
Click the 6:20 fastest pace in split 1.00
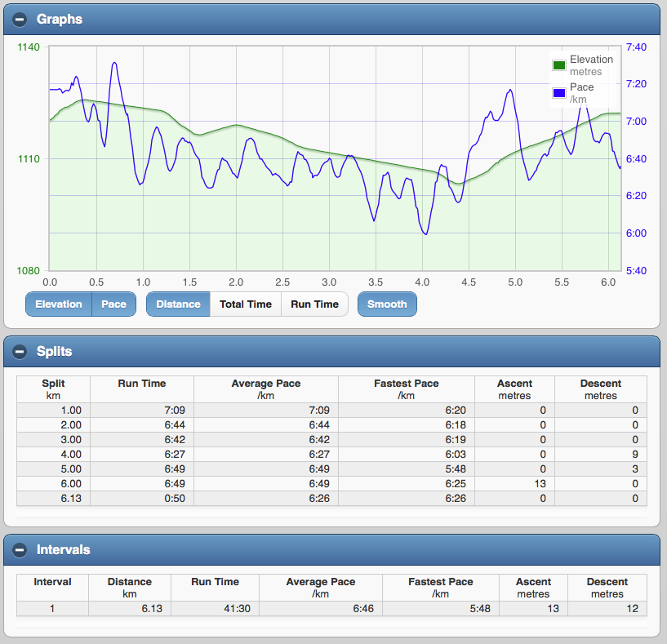click(456, 411)
